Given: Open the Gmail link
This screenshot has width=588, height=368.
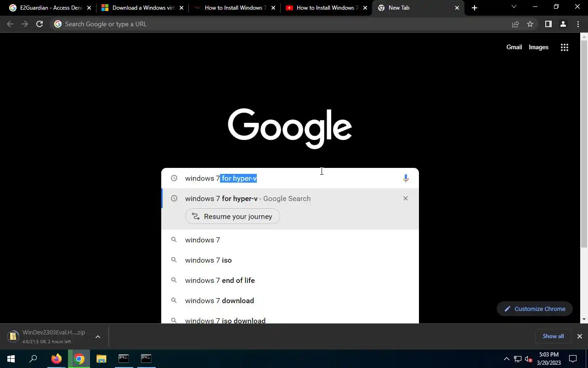Looking at the screenshot, I should tap(514, 47).
